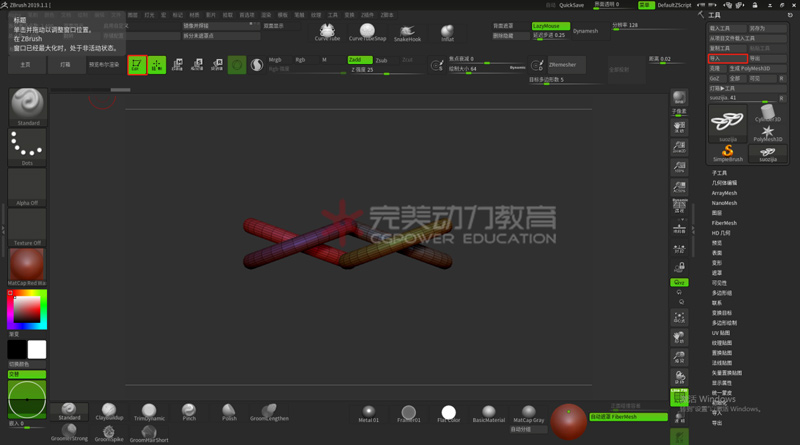The width and height of the screenshot is (800, 445).
Task: Choose the SnakeHook brush
Action: point(407,32)
